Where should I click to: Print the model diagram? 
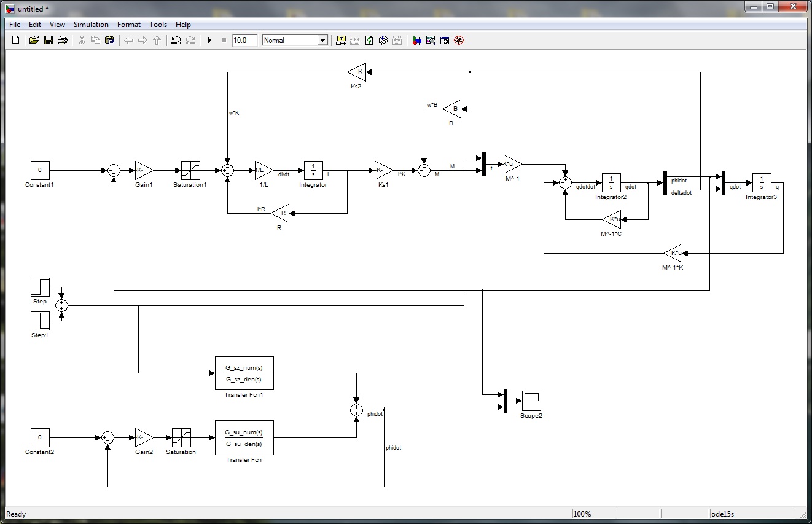(x=62, y=41)
